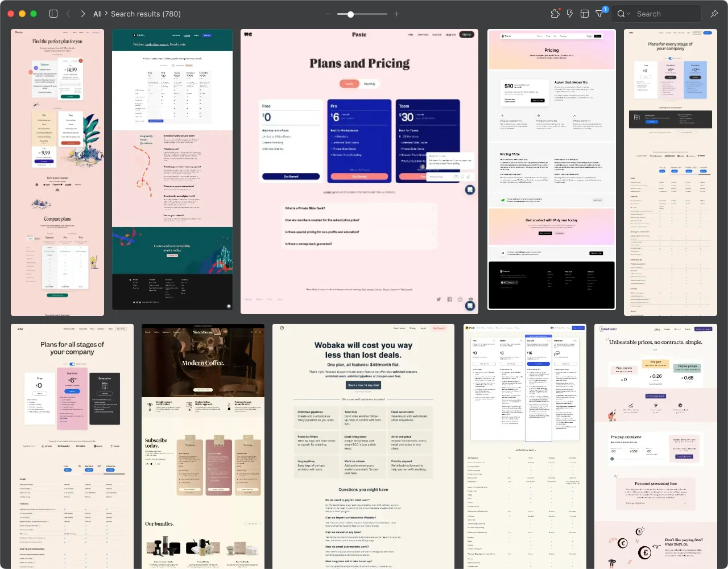Enter full screen with green button
This screenshot has width=728, height=569.
(x=34, y=14)
